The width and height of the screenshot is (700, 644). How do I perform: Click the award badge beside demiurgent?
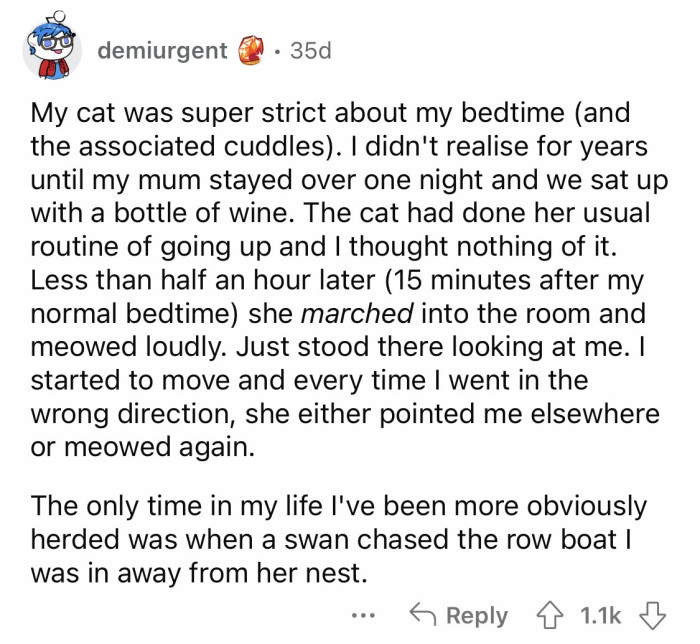250,50
